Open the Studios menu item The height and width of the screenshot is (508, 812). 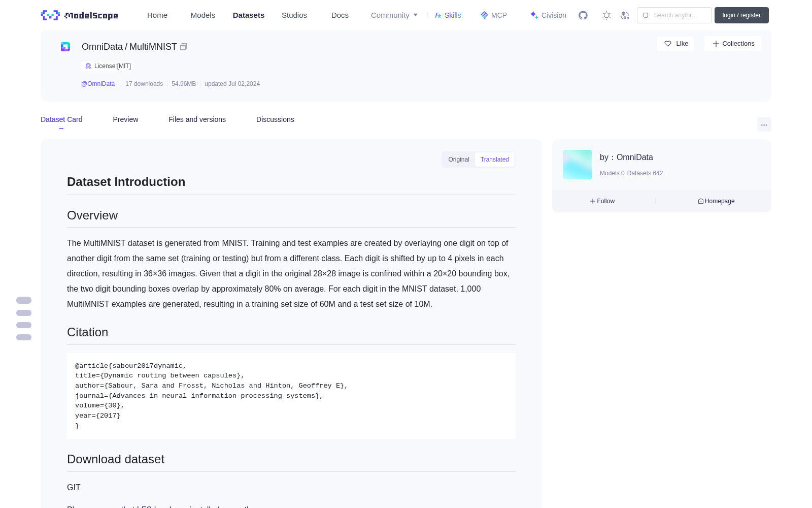[294, 15]
